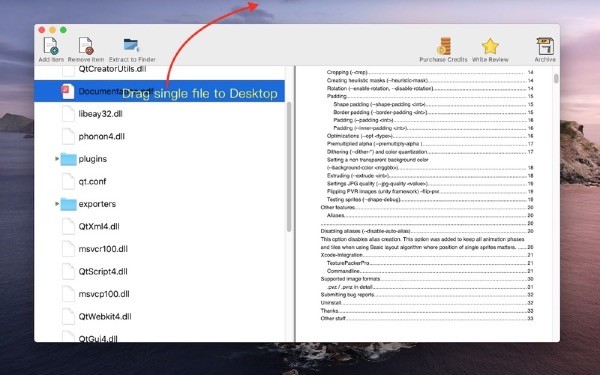Click the preview pane vertical scrollbar

(x=556, y=78)
